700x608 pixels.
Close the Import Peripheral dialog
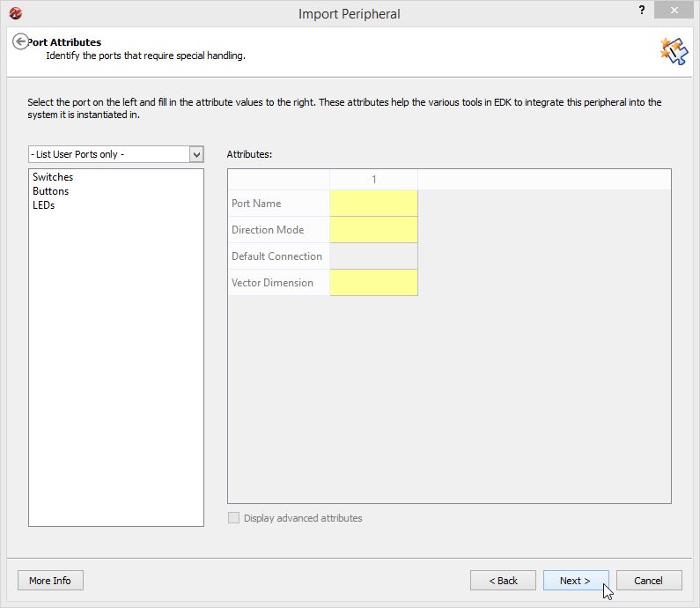(674, 10)
